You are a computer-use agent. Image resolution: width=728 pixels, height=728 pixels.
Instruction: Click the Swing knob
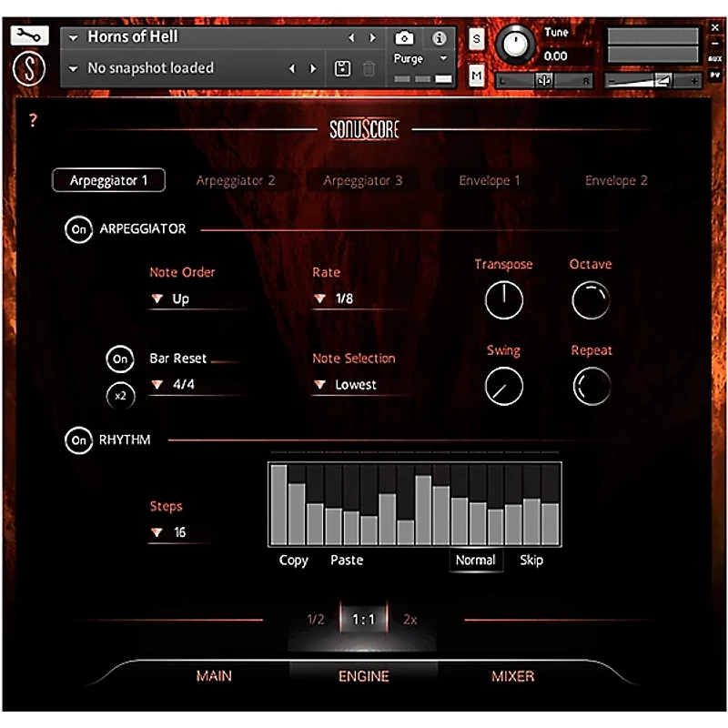[503, 387]
